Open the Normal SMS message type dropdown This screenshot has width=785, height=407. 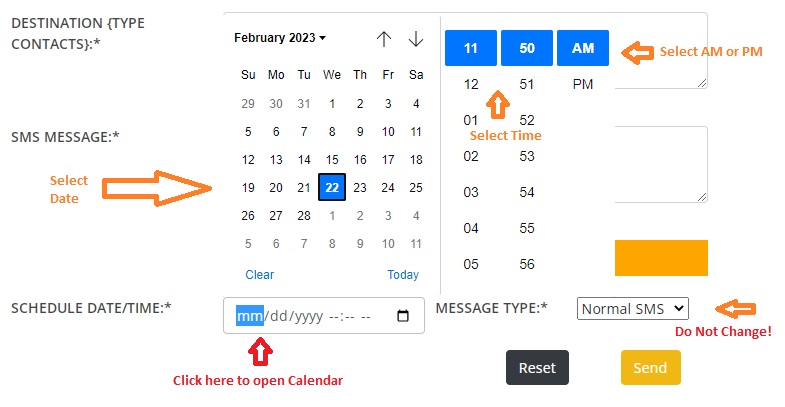click(x=633, y=308)
